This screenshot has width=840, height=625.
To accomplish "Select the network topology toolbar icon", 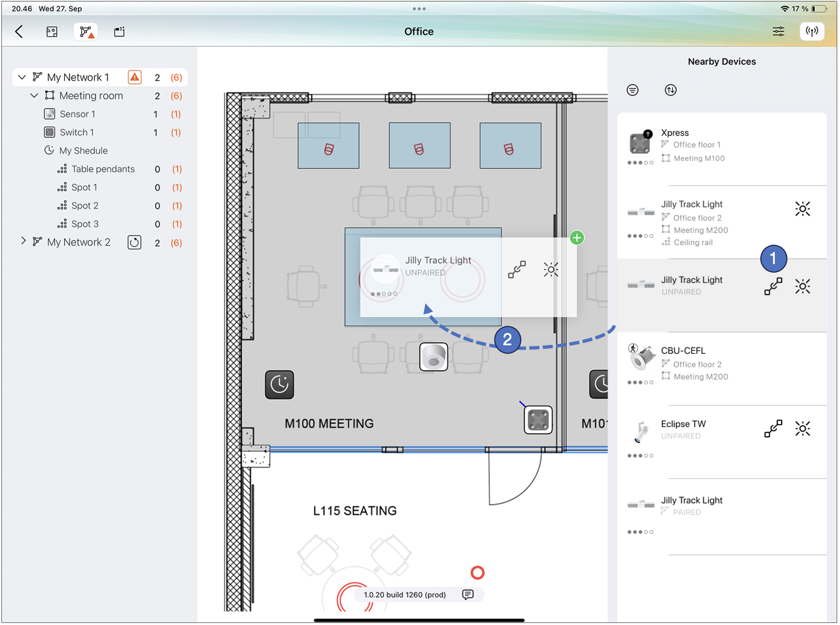I will click(x=85, y=32).
